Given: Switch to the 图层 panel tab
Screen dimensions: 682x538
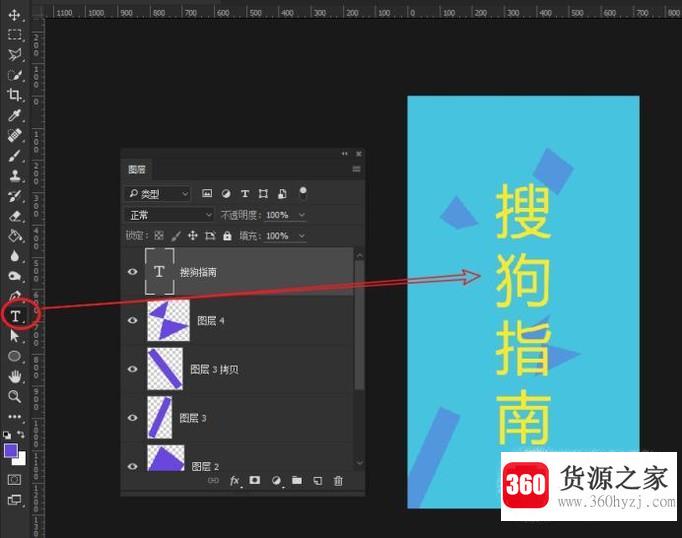Looking at the screenshot, I should tap(137, 169).
